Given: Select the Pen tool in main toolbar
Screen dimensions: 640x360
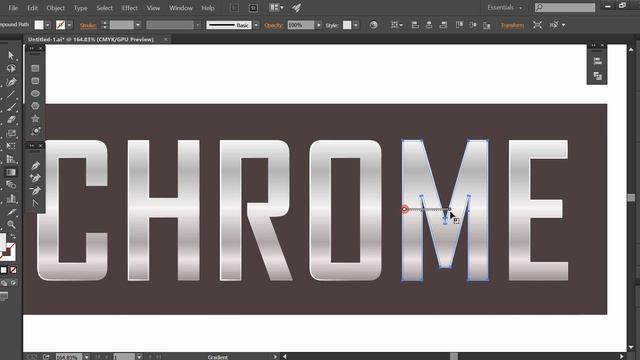Looking at the screenshot, I should [x=11, y=82].
